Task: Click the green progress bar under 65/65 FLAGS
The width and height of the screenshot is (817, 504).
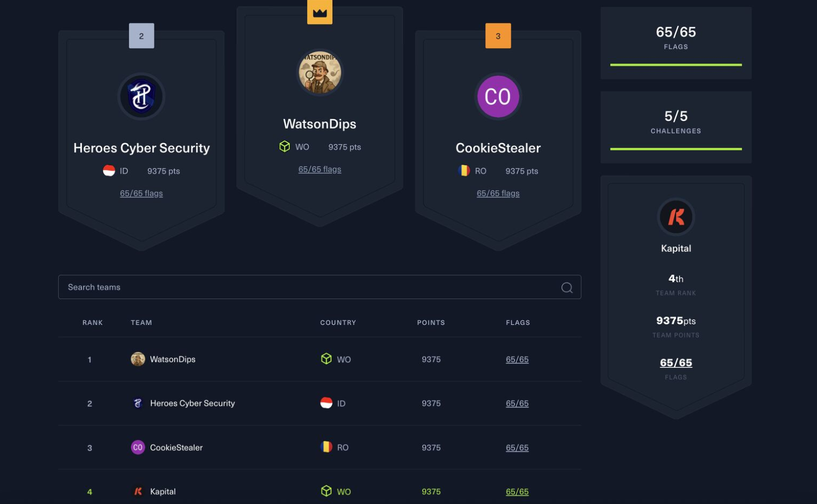Action: tap(676, 65)
